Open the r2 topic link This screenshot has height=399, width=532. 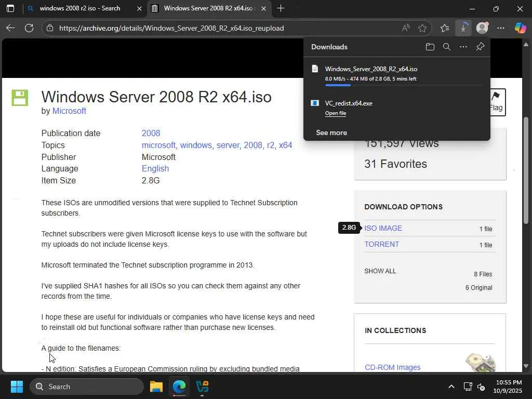[x=270, y=145]
